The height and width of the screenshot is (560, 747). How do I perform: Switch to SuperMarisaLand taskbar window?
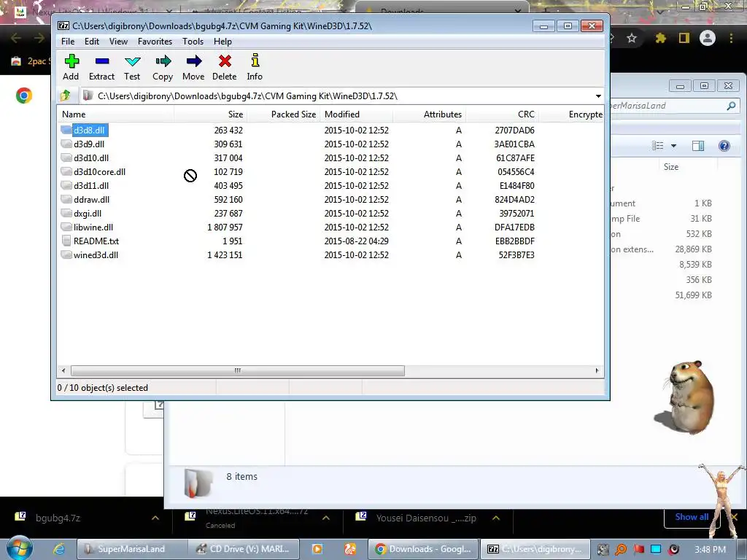[131, 549]
